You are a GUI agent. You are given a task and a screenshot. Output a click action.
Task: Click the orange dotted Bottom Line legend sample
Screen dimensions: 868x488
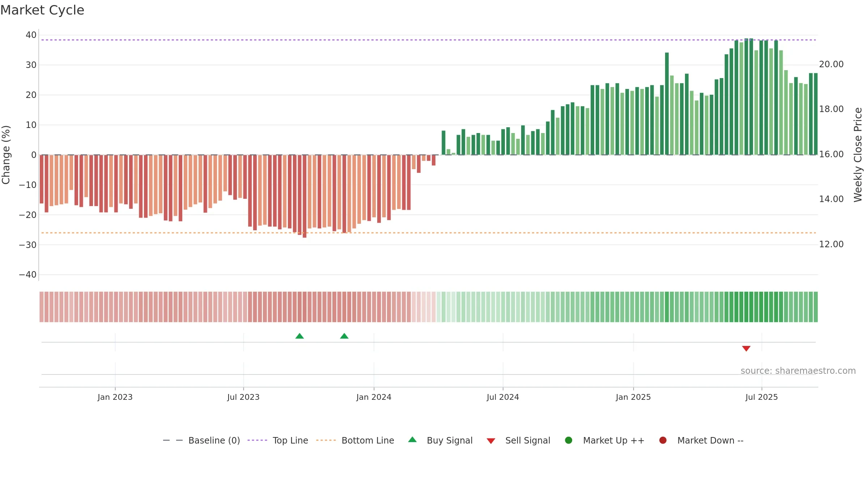[326, 440]
